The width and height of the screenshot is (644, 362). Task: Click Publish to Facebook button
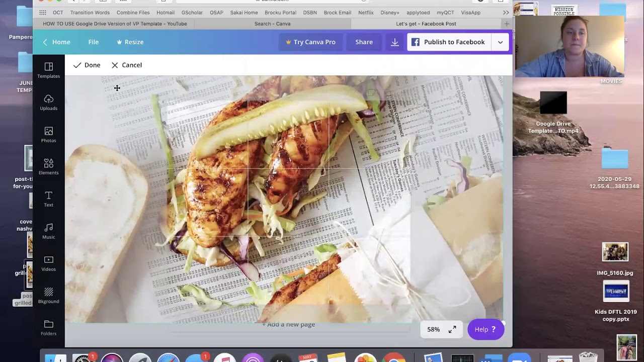coord(449,42)
